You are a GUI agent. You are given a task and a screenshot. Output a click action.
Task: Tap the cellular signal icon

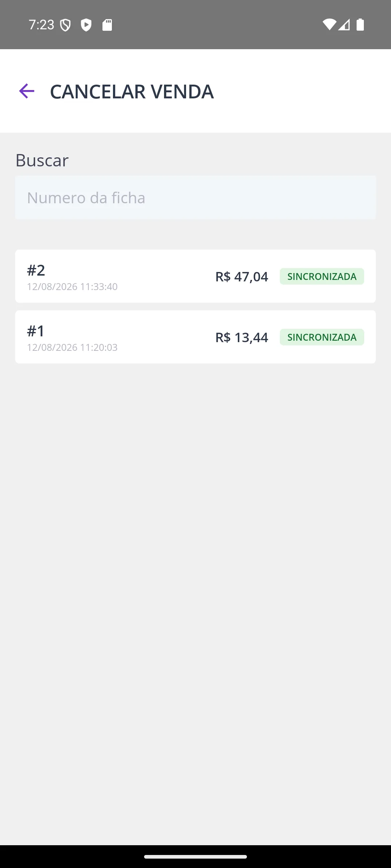344,25
